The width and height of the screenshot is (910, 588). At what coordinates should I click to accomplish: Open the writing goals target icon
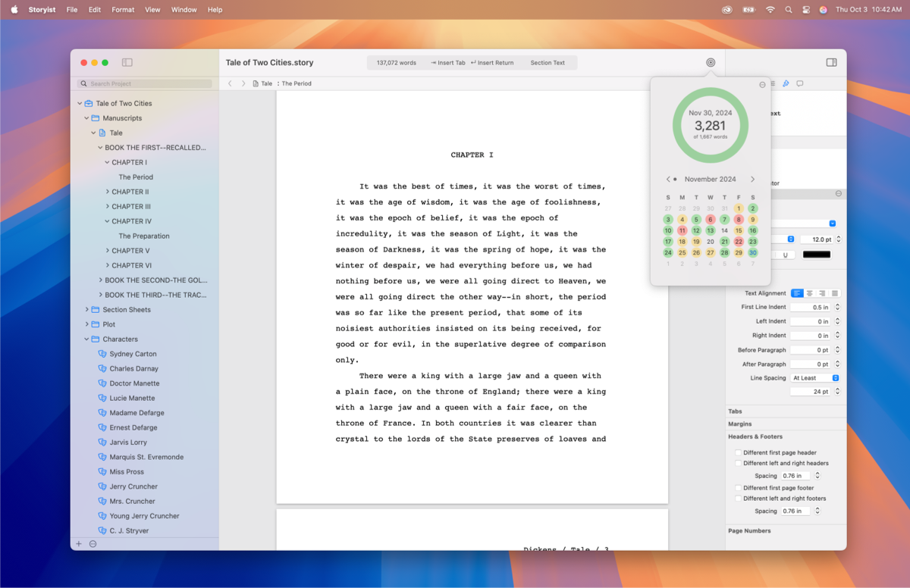click(x=711, y=63)
